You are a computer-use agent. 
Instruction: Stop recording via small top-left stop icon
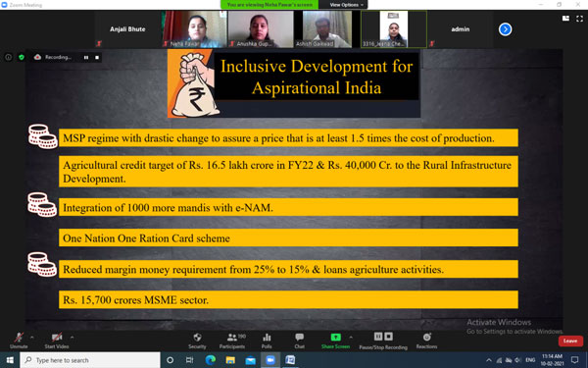(x=97, y=58)
